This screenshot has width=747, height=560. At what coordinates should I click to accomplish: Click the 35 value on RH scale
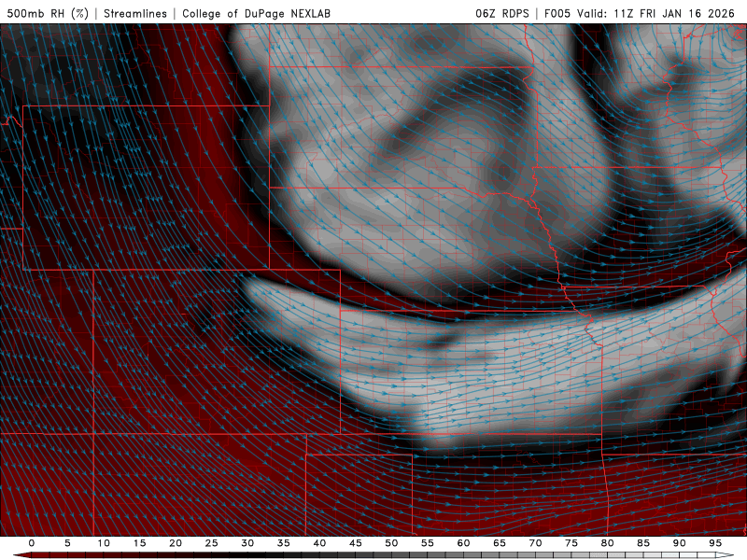284,543
